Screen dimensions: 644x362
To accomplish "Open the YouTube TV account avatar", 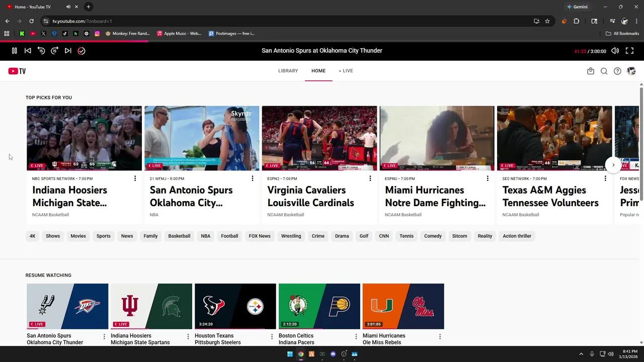I will coord(631,71).
